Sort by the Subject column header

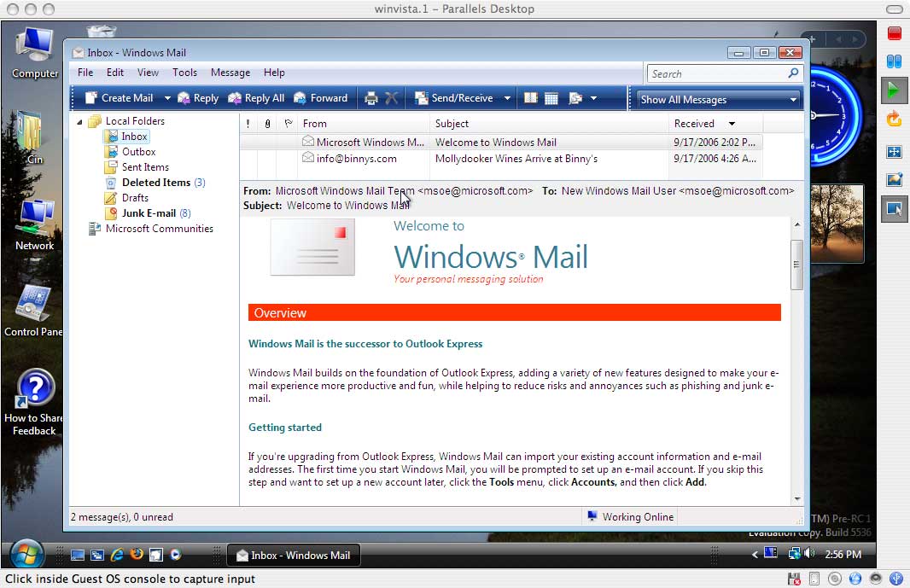coord(549,124)
